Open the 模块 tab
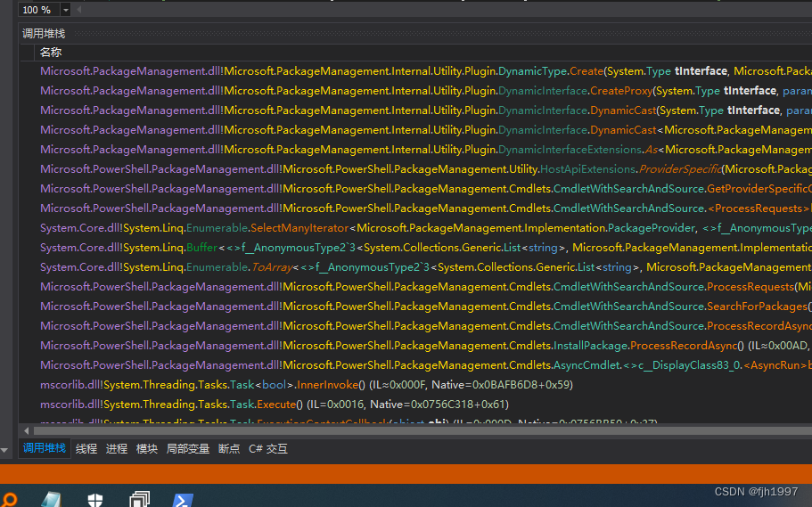Screen dimensions: 812x507 click(147, 449)
